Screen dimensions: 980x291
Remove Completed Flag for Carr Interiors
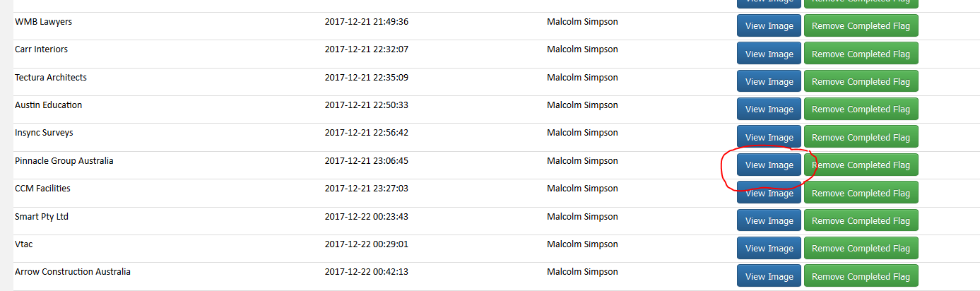point(861,54)
